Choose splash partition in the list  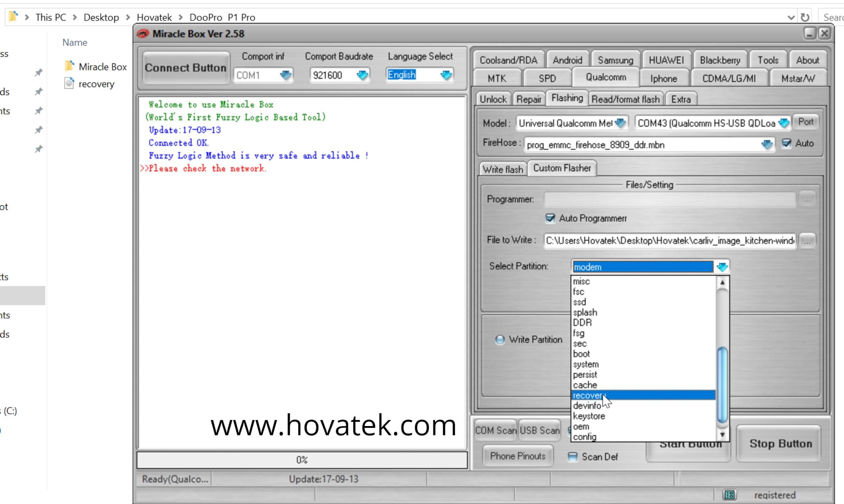(643, 312)
